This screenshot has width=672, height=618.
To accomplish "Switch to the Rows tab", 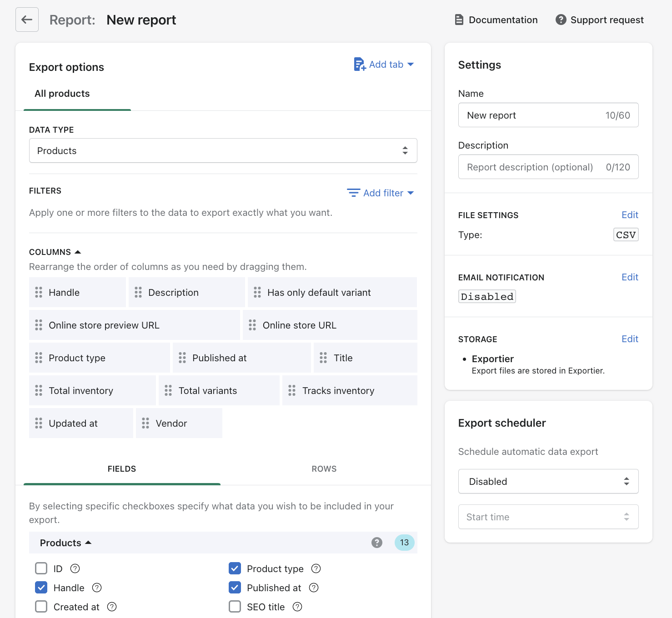I will tap(324, 468).
